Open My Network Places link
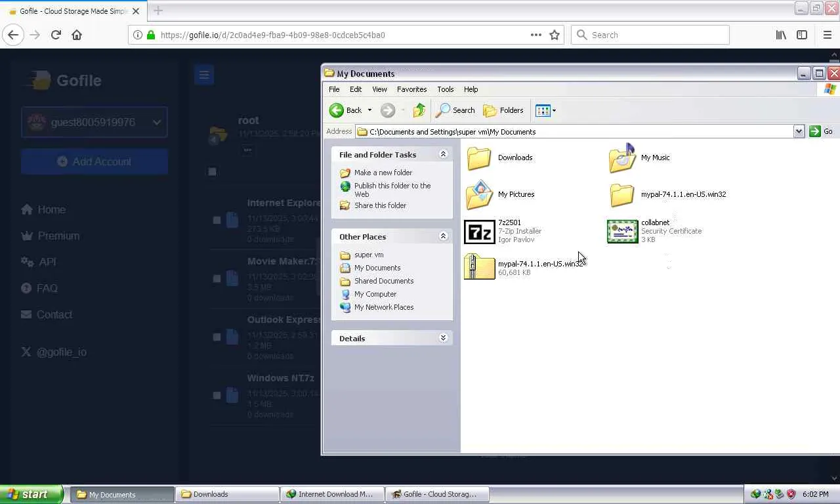840x504 pixels. click(x=384, y=307)
